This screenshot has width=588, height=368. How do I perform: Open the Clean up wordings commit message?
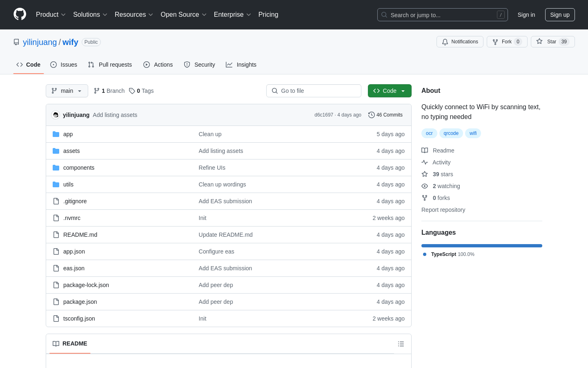(222, 184)
